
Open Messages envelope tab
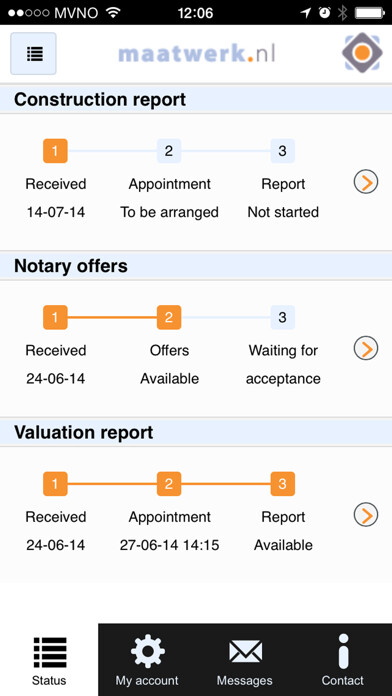tap(245, 660)
